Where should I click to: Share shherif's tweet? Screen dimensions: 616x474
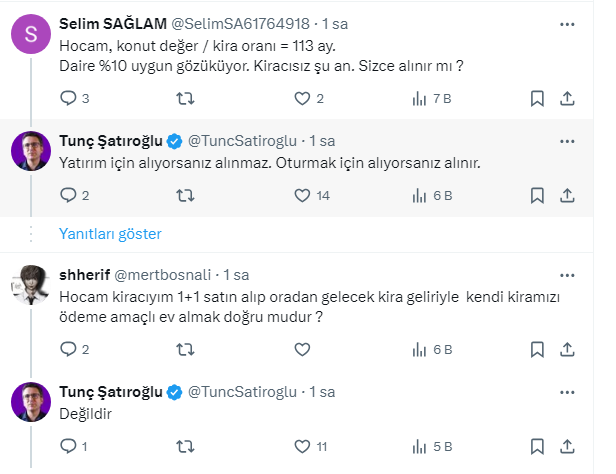(x=567, y=349)
